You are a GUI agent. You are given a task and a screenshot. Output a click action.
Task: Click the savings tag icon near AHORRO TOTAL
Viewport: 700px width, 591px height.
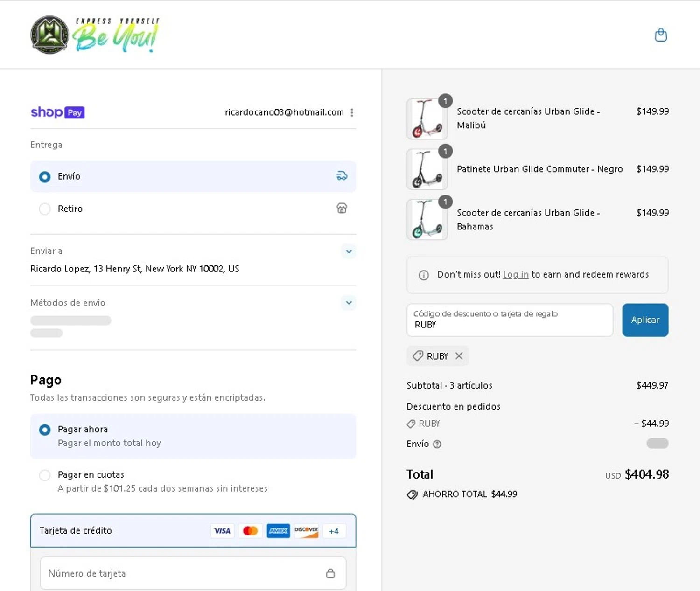pyautogui.click(x=412, y=494)
